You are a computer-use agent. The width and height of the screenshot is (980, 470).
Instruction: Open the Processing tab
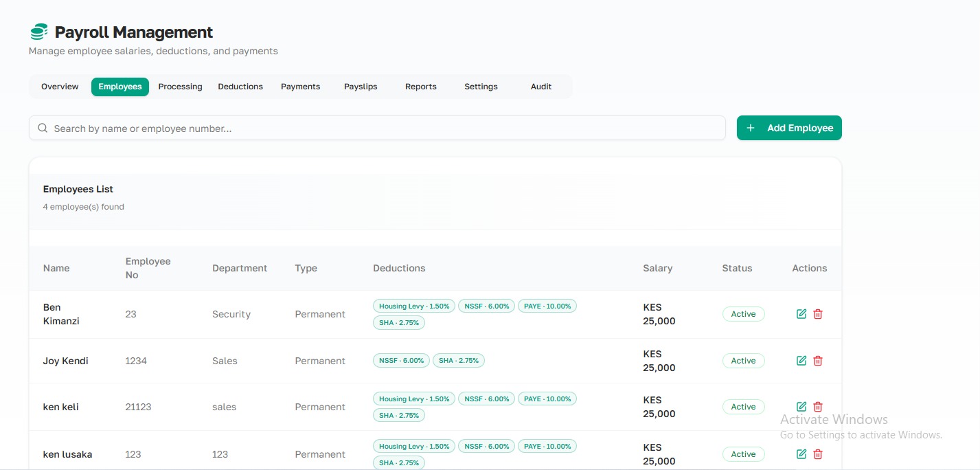click(180, 87)
